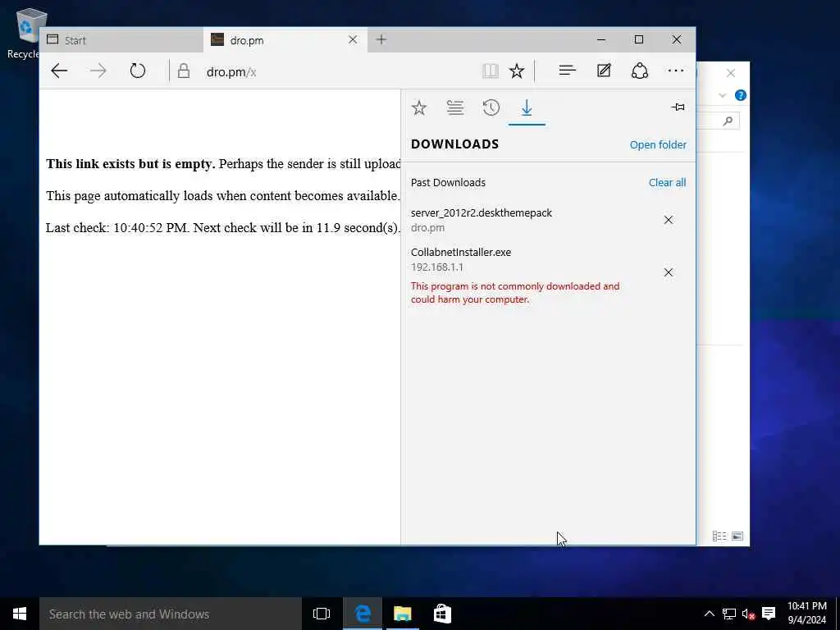Open Reading view book icon
840x630 pixels.
click(x=491, y=71)
